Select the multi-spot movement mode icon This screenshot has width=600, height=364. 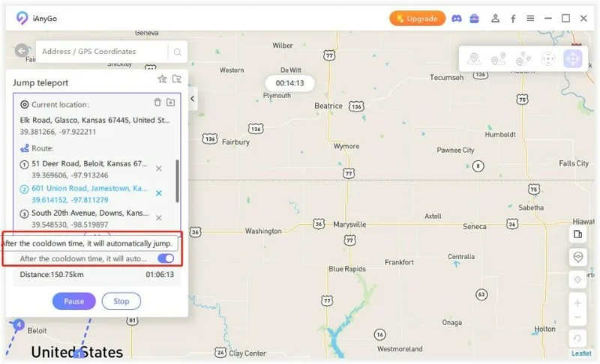[523, 59]
